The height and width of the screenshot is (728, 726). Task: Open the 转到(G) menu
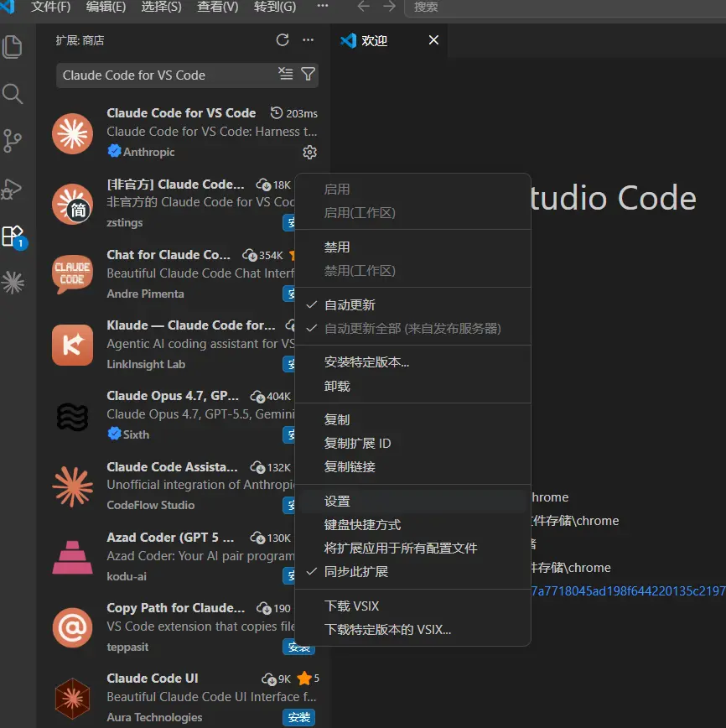(x=275, y=7)
